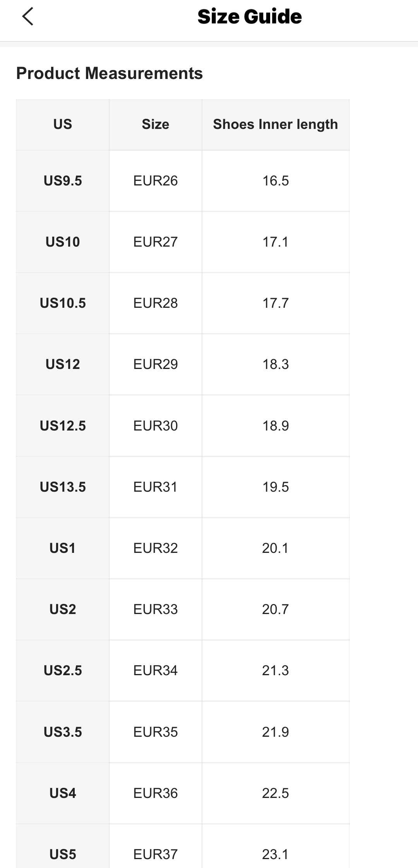Click the EUR32 size cell
Viewport: 418px width, 868px height.
coord(156,548)
